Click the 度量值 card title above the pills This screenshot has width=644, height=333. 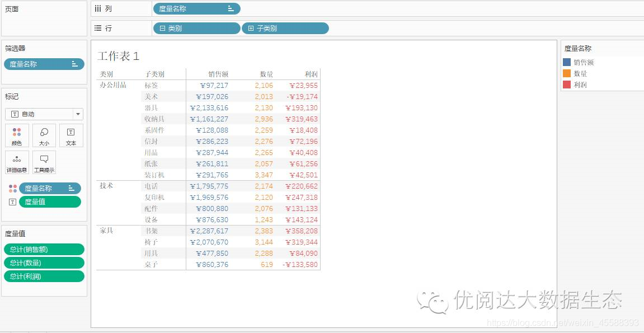click(15, 233)
